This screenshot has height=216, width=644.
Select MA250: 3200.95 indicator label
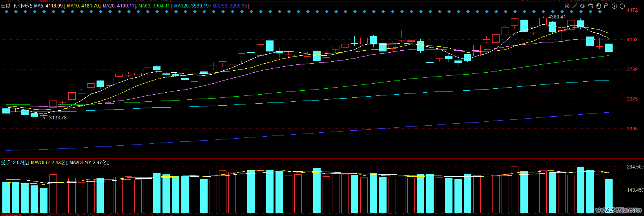[x=231, y=6]
